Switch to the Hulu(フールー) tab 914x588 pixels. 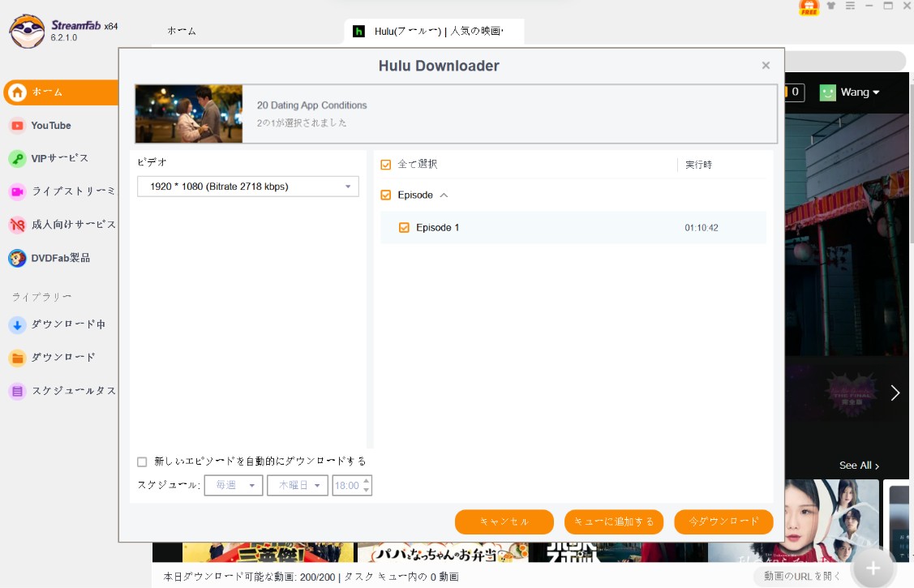click(x=434, y=31)
